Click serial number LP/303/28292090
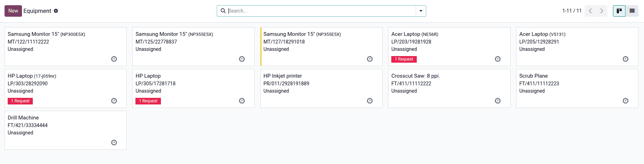 [28, 84]
